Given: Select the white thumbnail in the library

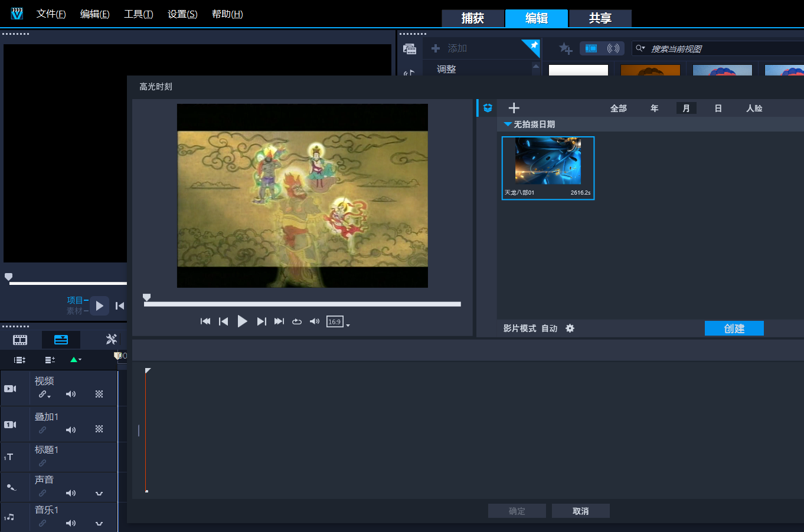Looking at the screenshot, I should 579,70.
